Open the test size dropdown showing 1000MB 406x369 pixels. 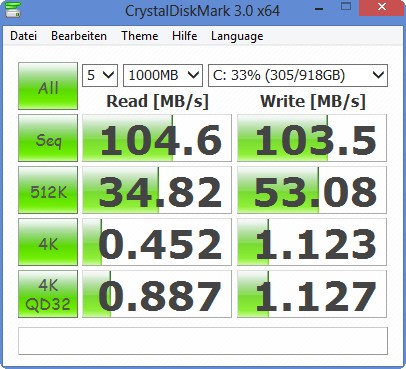163,75
